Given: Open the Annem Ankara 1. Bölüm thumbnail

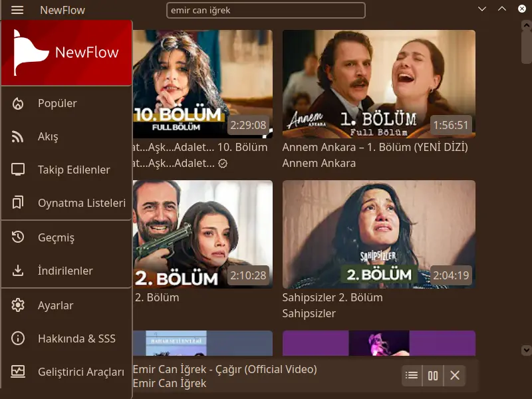Looking at the screenshot, I should 378,84.
